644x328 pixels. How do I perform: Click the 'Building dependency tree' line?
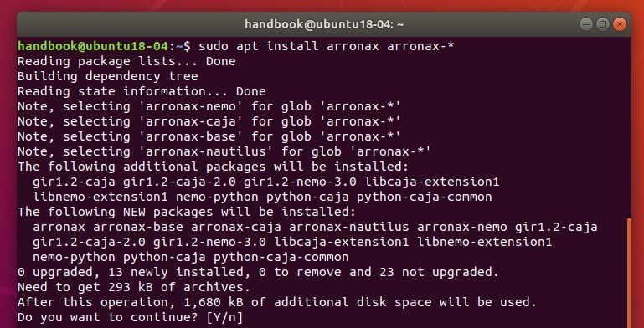click(x=107, y=76)
